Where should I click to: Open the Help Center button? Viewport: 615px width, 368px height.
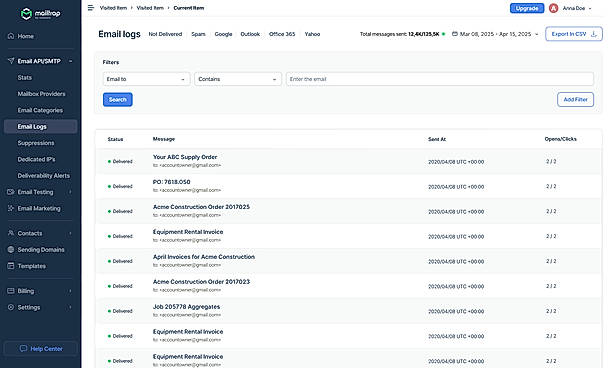pos(40,348)
